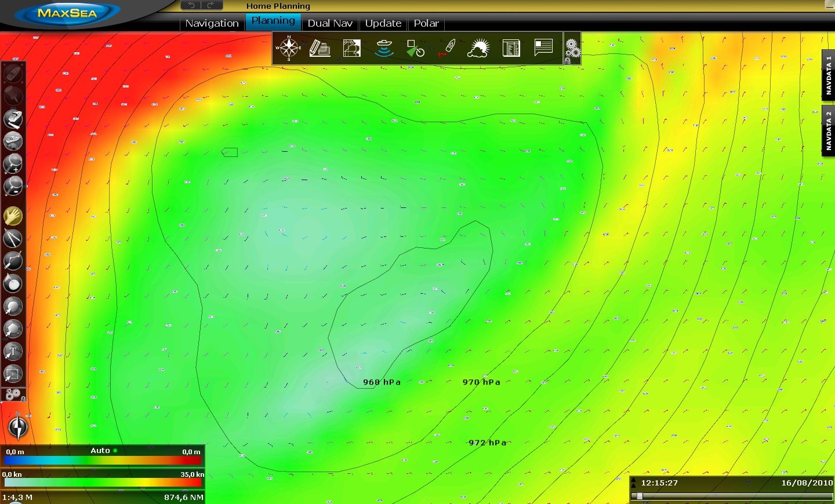Open the weather sun and cloud icon

[478, 48]
